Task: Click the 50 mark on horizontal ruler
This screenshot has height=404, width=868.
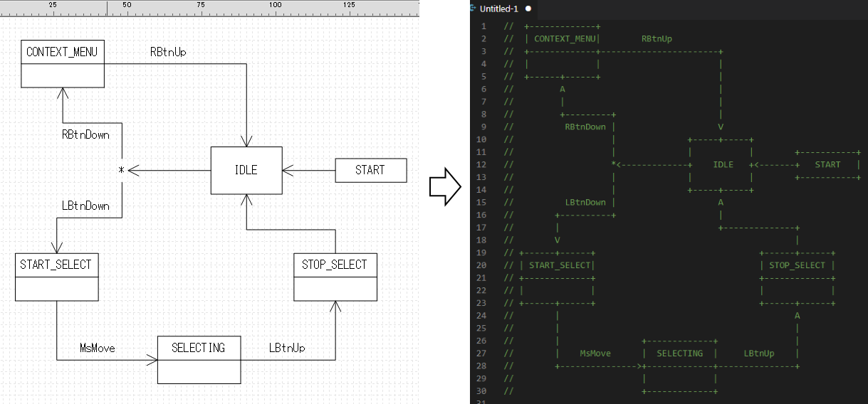Action: (127, 5)
